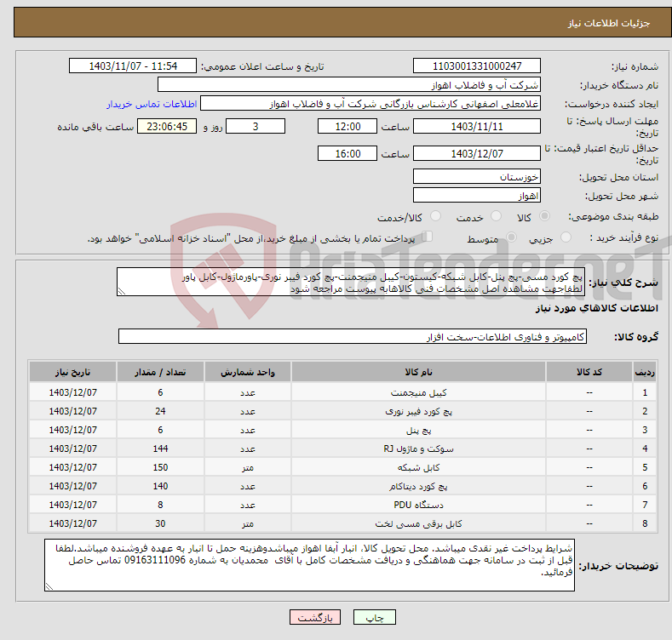Select the کالا/خدمت radio button
672x640 pixels.
tap(435, 216)
